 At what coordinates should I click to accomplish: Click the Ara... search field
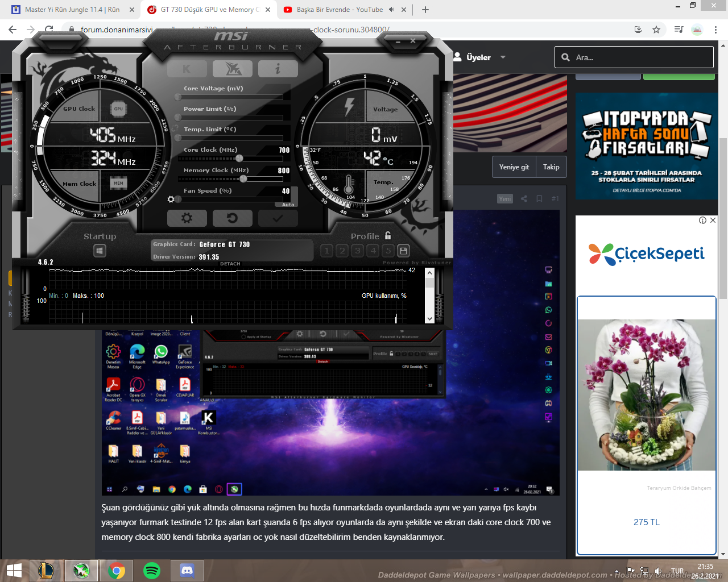634,57
